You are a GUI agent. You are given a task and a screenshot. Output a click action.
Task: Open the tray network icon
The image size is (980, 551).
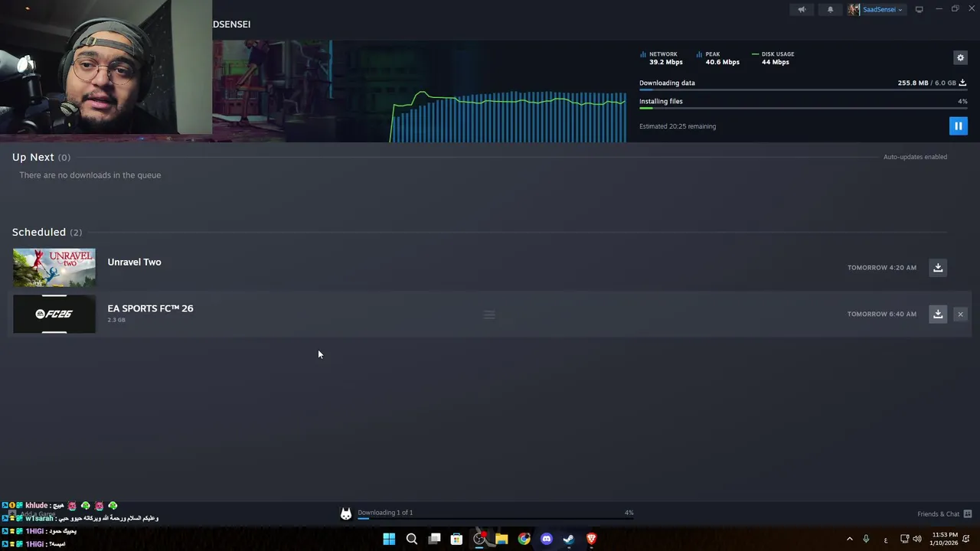(x=904, y=539)
